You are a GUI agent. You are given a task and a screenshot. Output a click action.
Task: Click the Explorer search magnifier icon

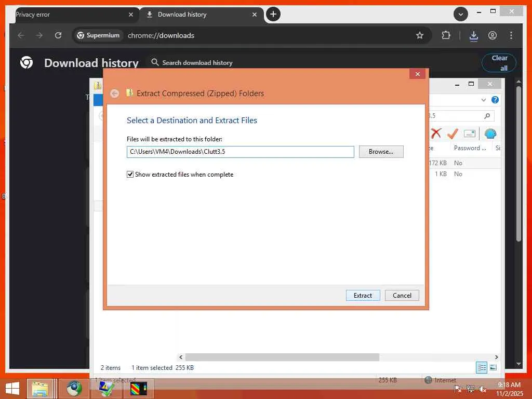(x=487, y=116)
